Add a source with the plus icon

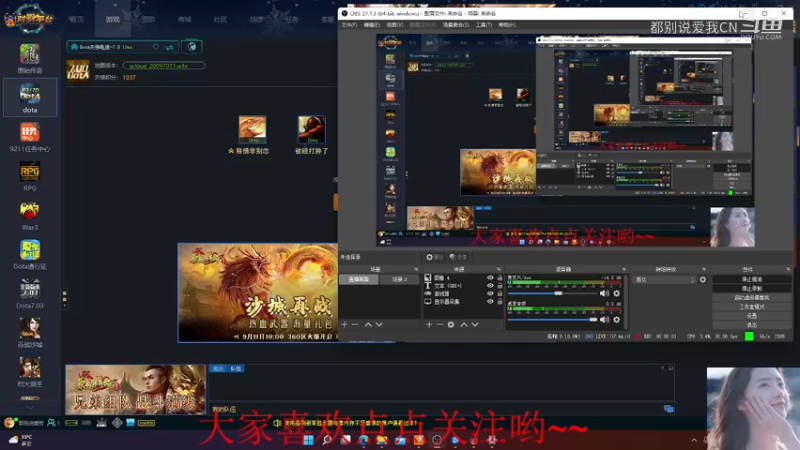pos(429,324)
